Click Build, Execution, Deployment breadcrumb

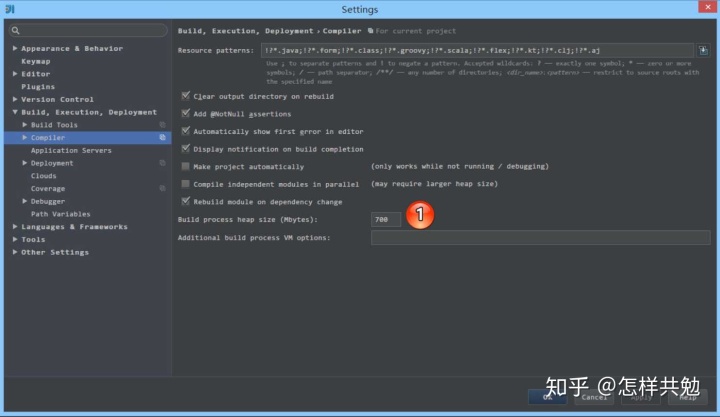coord(245,31)
